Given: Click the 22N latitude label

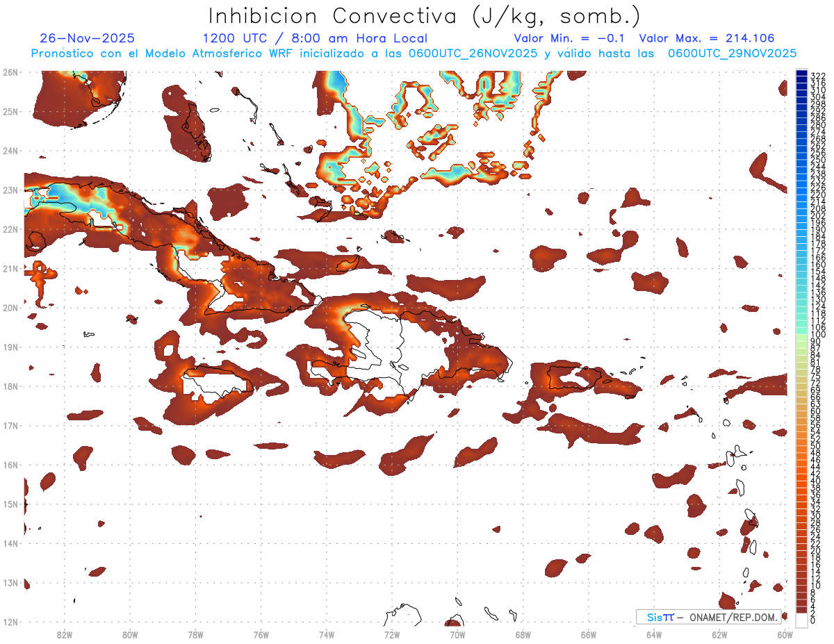Looking at the screenshot, I should pos(10,229).
